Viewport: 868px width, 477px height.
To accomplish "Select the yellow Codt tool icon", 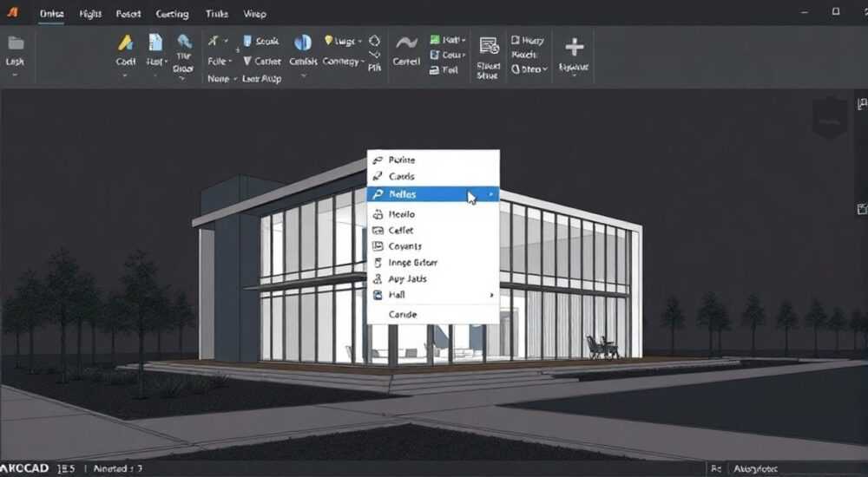I will click(126, 42).
